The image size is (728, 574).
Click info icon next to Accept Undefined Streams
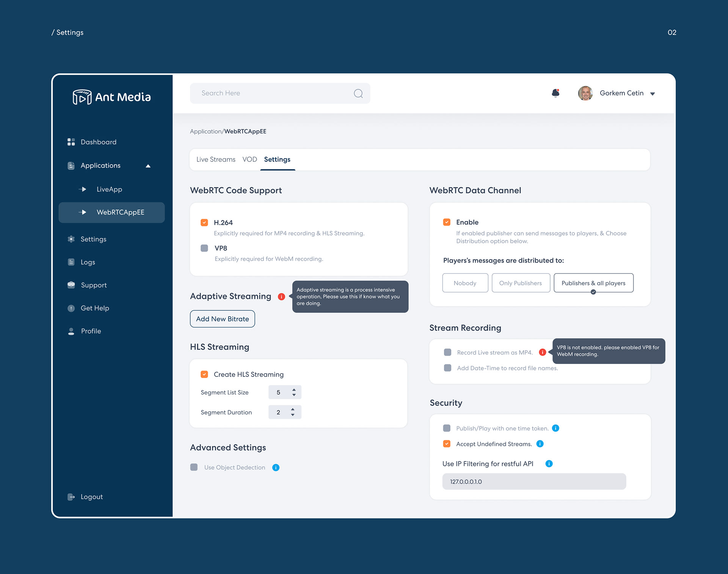[540, 444]
